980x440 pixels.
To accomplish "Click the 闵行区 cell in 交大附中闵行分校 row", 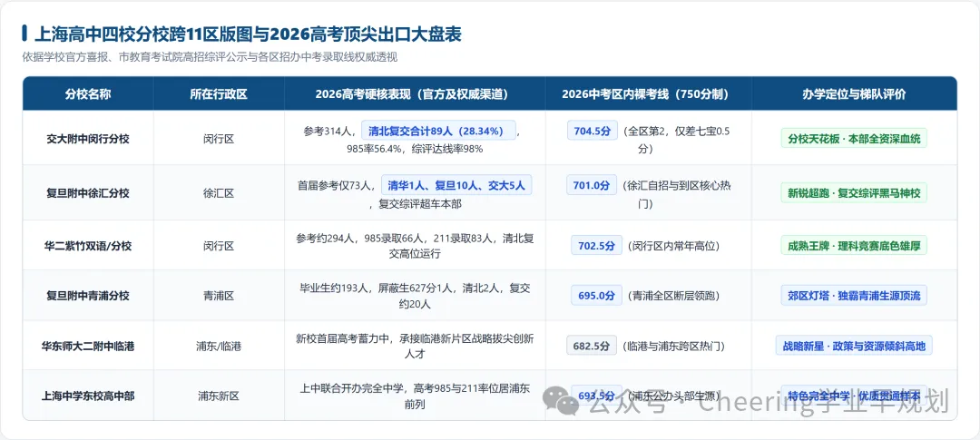I will [219, 139].
